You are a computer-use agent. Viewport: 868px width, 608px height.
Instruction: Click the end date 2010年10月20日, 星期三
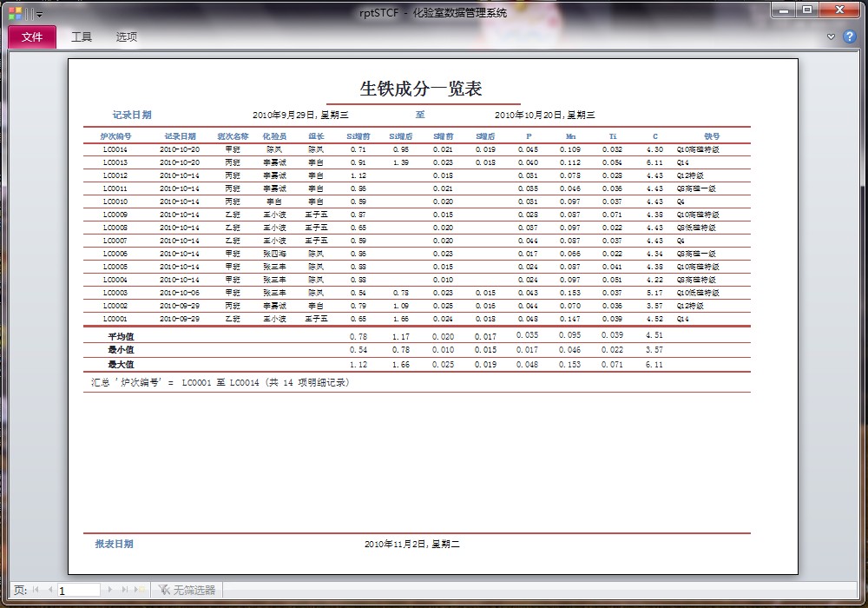tap(545, 116)
